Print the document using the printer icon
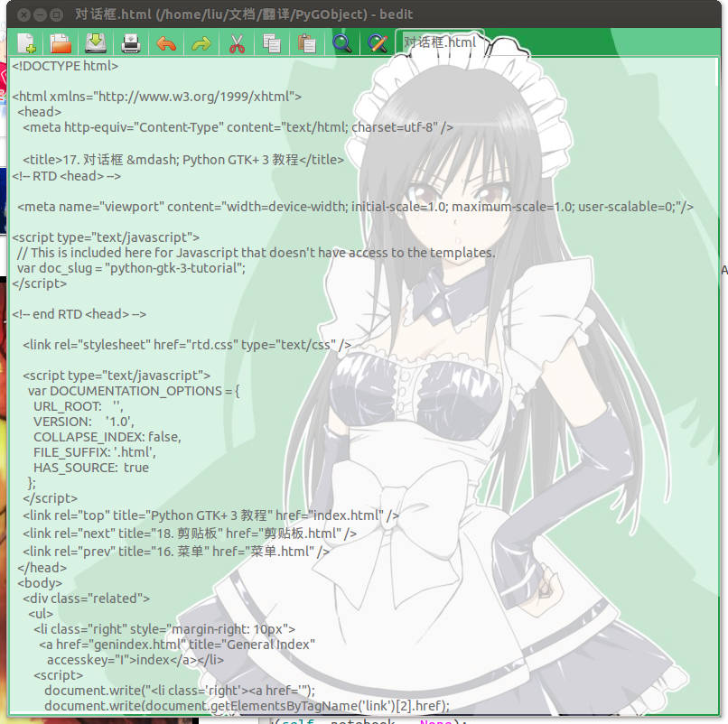Viewport: 728px width, 724px height. click(131, 43)
